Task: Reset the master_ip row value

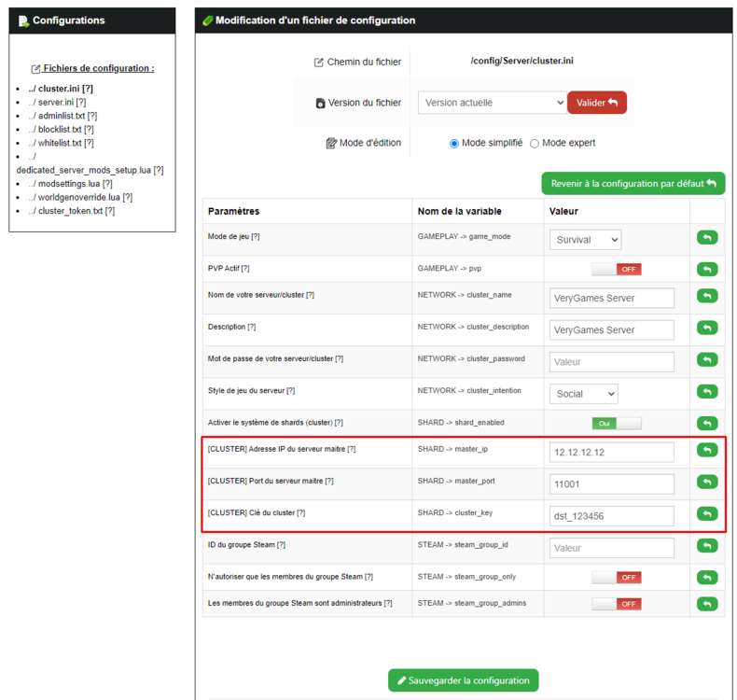Action: point(707,451)
